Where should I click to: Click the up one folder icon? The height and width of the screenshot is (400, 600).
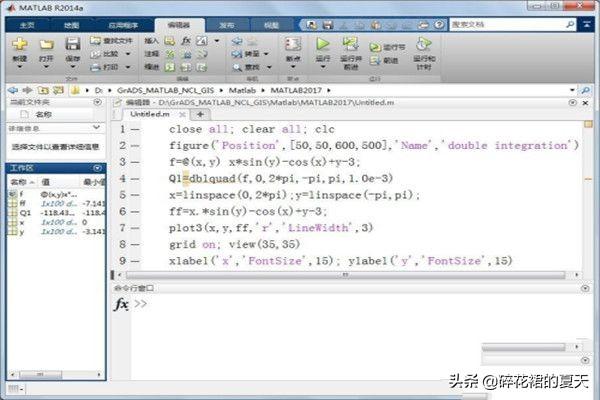point(43,90)
